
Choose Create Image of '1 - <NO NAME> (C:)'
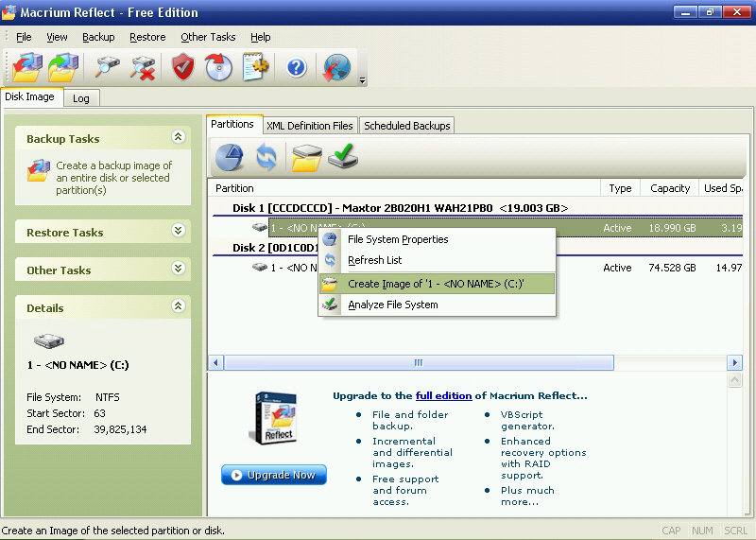pos(437,284)
